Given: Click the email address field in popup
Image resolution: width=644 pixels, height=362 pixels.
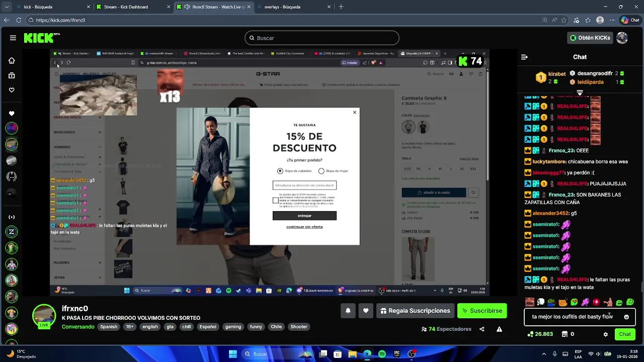Looking at the screenshot, I should (x=304, y=186).
